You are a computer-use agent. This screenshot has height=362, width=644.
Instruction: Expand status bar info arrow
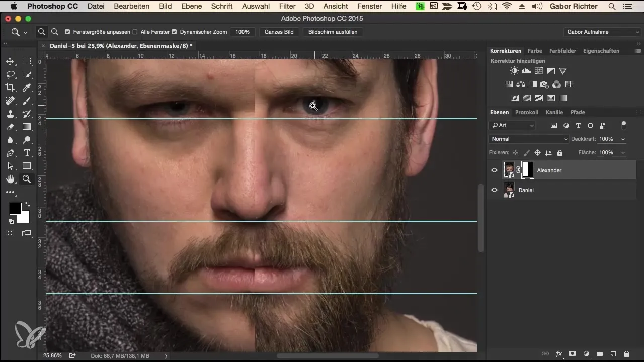click(x=166, y=356)
